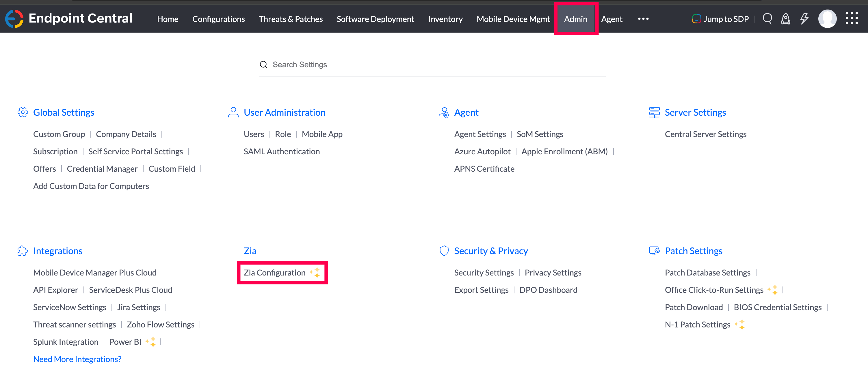The height and width of the screenshot is (386, 868).
Task: Open SAML Authentication
Action: point(282,151)
